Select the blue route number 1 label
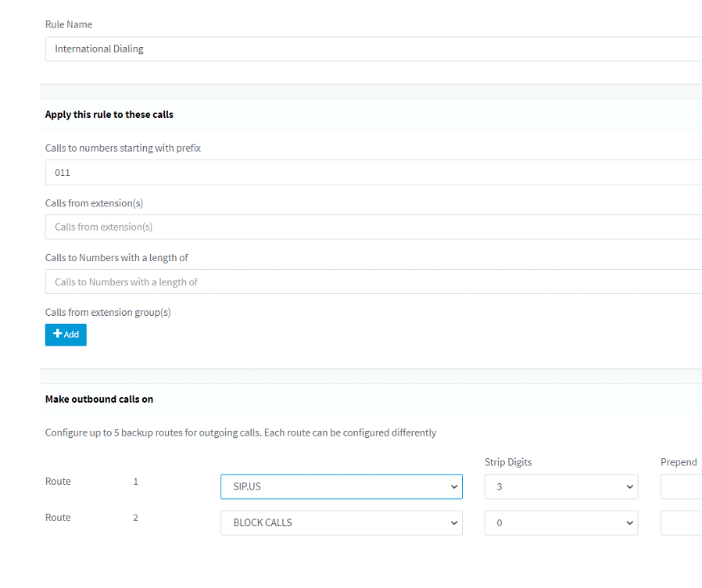702x588 pixels. coord(135,481)
